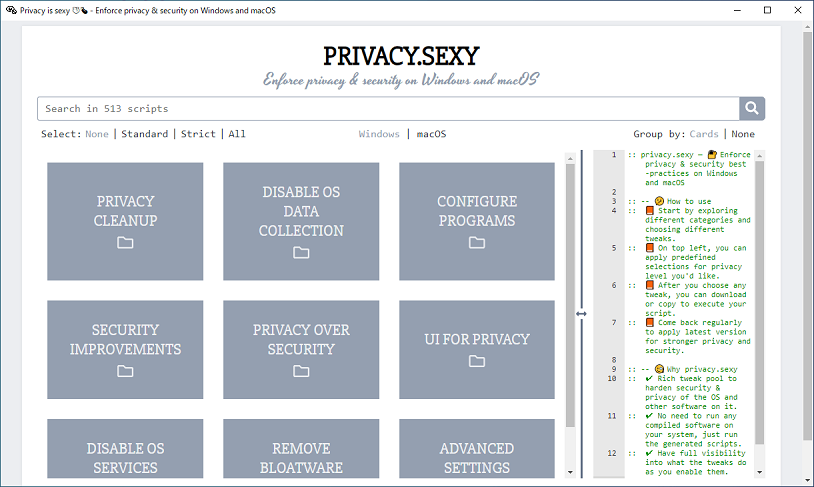Open the Disable OS Data Collection card
This screenshot has height=487, width=814.
(301, 221)
